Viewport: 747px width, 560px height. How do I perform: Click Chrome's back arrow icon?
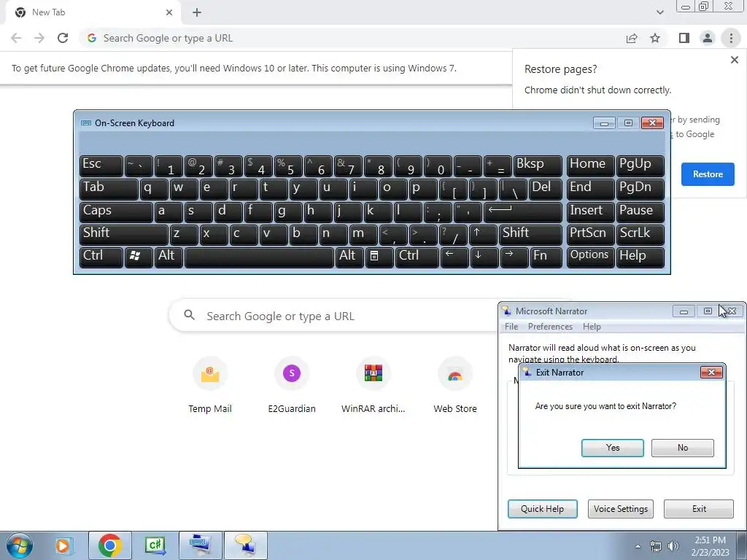point(16,38)
